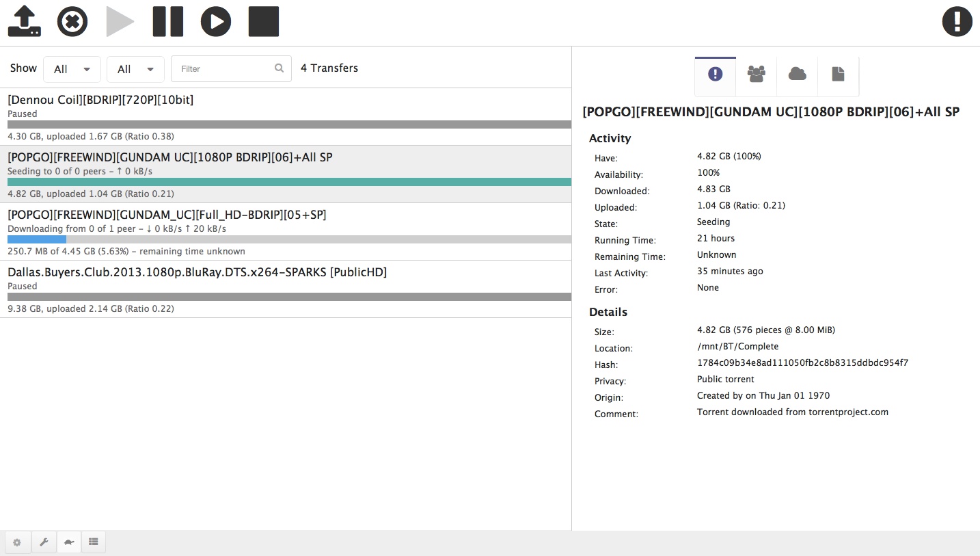
Task: Switch to the Info inspector tab
Action: pos(716,76)
